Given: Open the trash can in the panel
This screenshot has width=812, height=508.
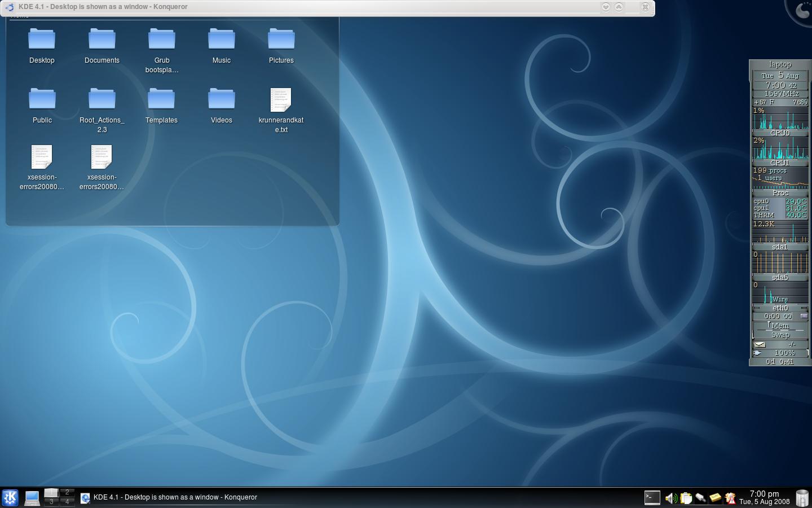Looking at the screenshot, I should [x=802, y=498].
